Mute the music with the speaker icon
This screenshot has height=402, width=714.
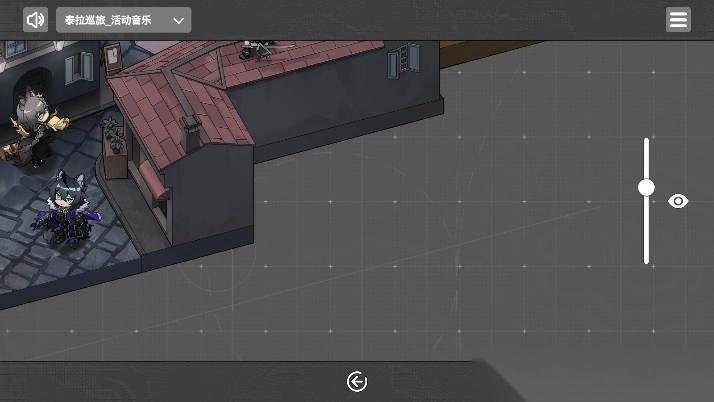point(36,20)
